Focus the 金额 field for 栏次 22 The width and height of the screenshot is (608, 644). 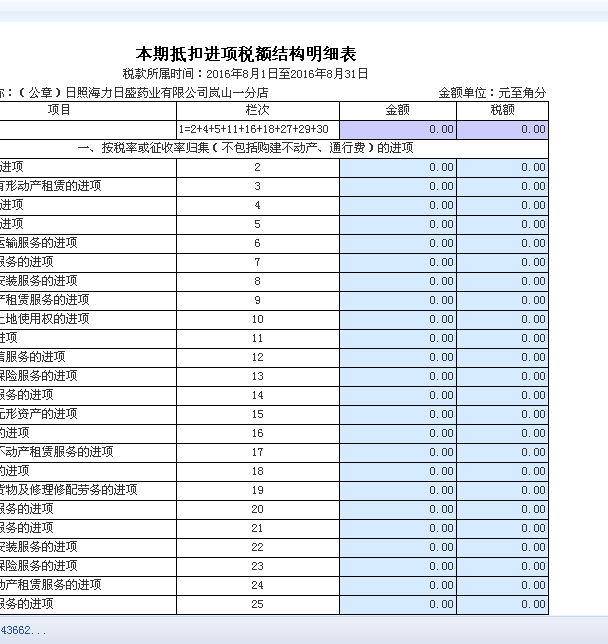click(x=398, y=547)
